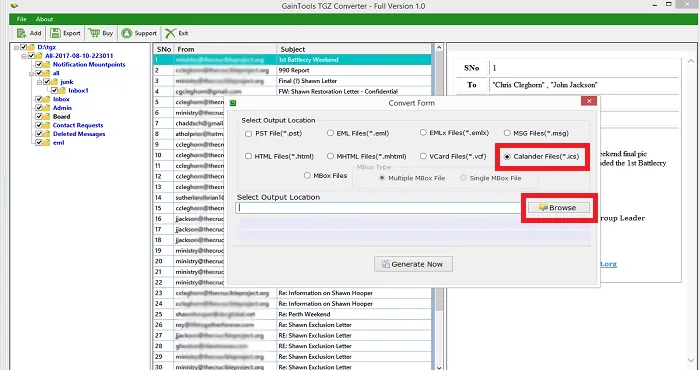Select PST File(*.pst) radio option

point(248,133)
